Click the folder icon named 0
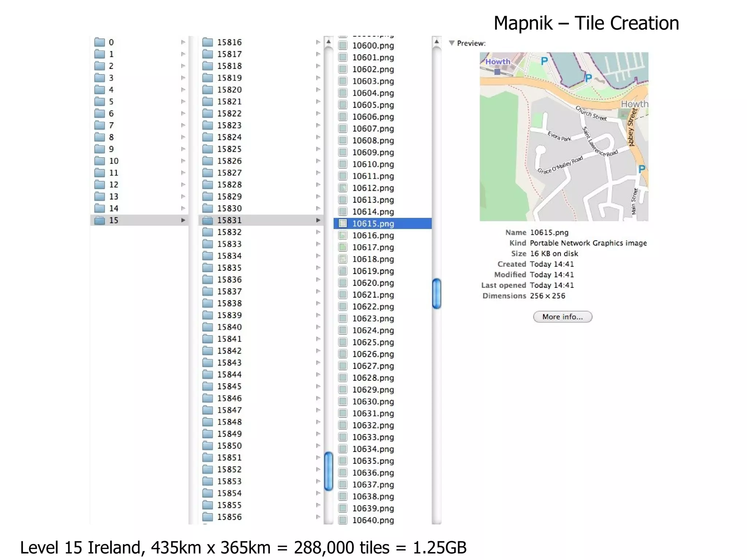The width and height of the screenshot is (747, 560). point(100,42)
